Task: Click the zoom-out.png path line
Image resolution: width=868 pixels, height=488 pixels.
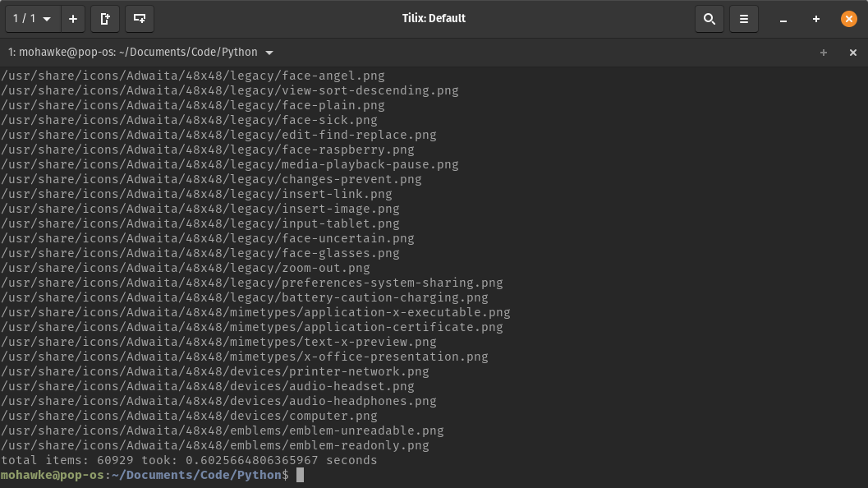Action: [185, 268]
